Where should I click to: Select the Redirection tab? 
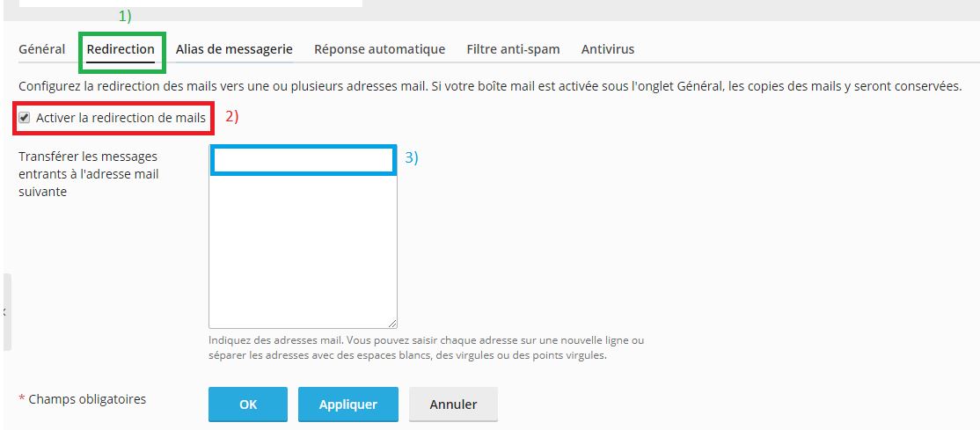click(x=121, y=49)
